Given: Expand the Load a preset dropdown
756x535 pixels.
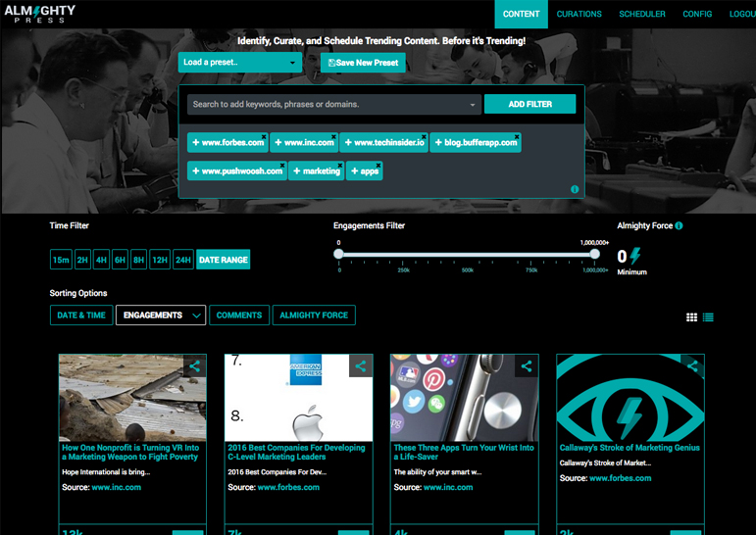Looking at the screenshot, I should pos(239,62).
